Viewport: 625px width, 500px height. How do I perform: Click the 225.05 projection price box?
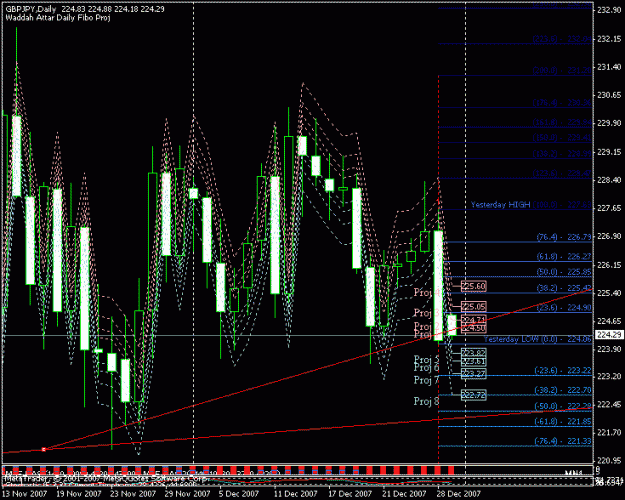tap(474, 306)
